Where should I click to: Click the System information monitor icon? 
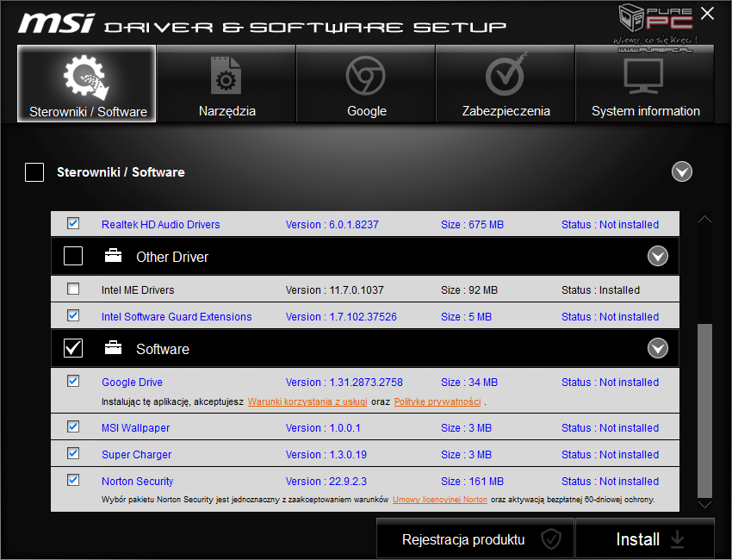[x=643, y=76]
